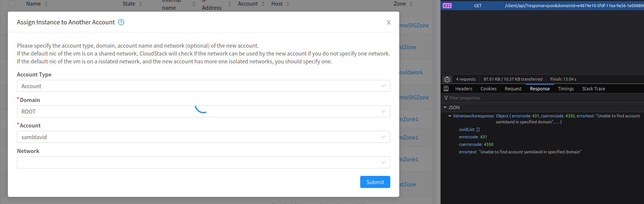This screenshot has width=644, height=204.
Task: Open the help icon beside dialog title
Action: (121, 22)
